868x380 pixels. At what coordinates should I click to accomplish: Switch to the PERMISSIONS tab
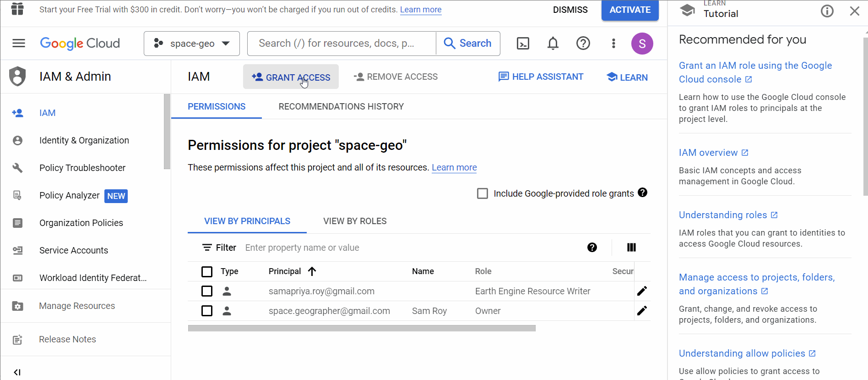217,106
